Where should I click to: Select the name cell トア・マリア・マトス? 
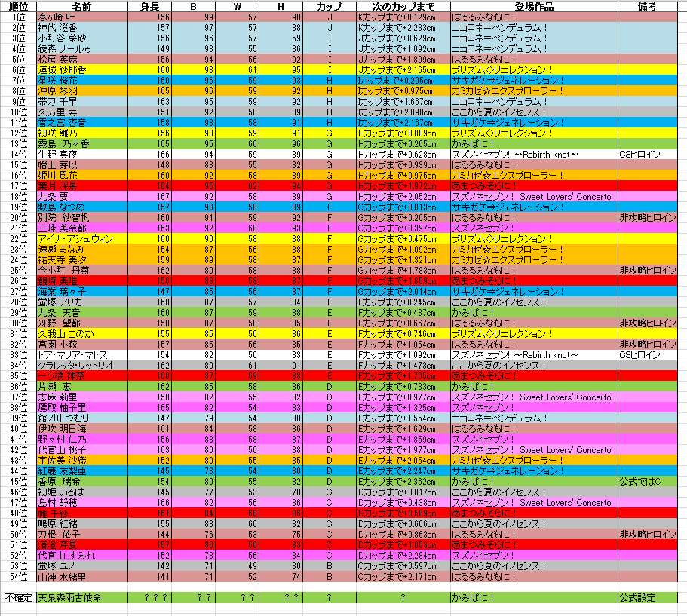tap(82, 355)
